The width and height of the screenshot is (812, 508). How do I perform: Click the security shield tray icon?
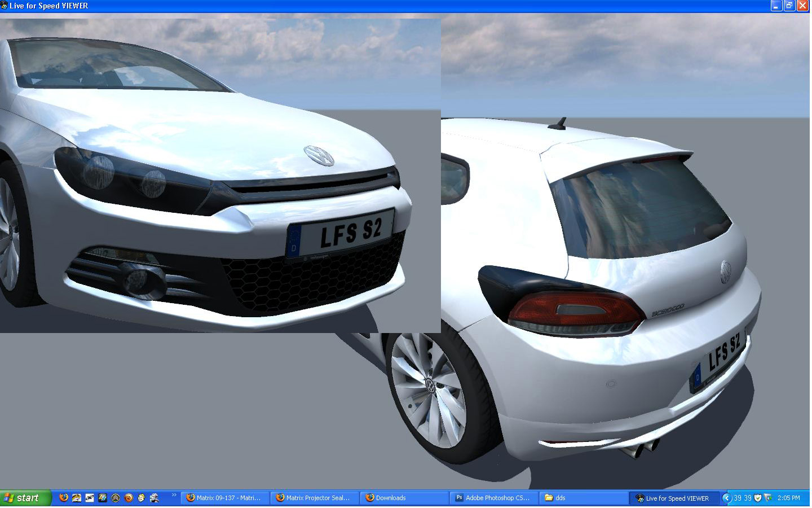pos(758,498)
